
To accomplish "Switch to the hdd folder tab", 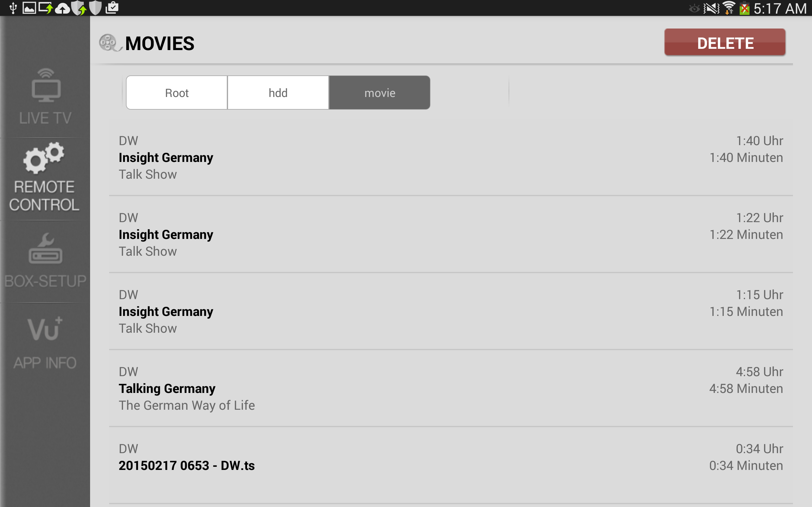I will (278, 93).
